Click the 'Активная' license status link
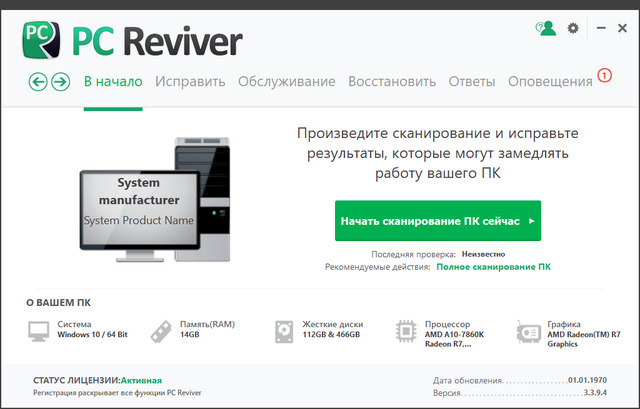The image size is (640, 409). (141, 380)
